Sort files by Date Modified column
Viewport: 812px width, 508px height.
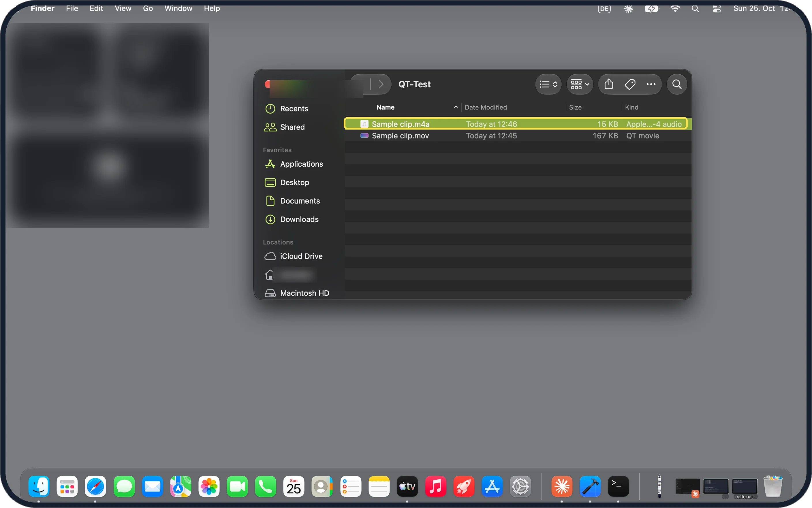pyautogui.click(x=486, y=107)
